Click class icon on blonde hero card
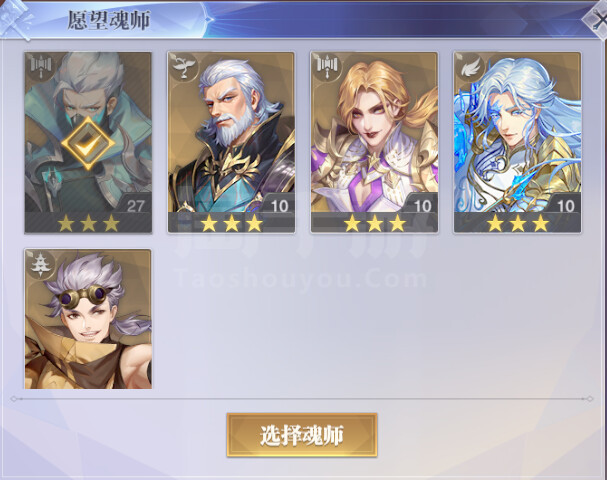607x480 pixels. coord(327,65)
